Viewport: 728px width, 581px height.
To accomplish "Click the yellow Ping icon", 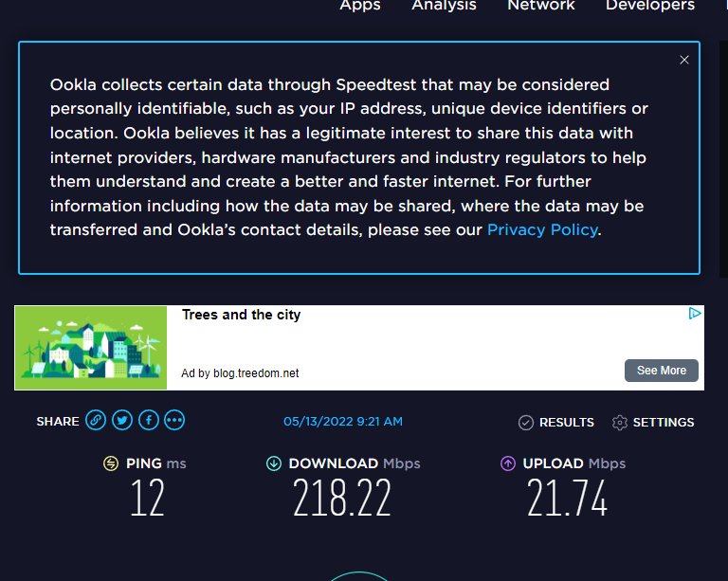I will click(111, 463).
